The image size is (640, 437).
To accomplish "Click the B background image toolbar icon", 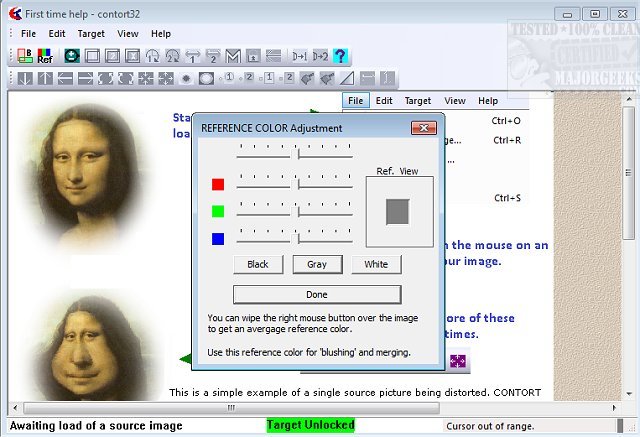I will pyautogui.click(x=25, y=56).
